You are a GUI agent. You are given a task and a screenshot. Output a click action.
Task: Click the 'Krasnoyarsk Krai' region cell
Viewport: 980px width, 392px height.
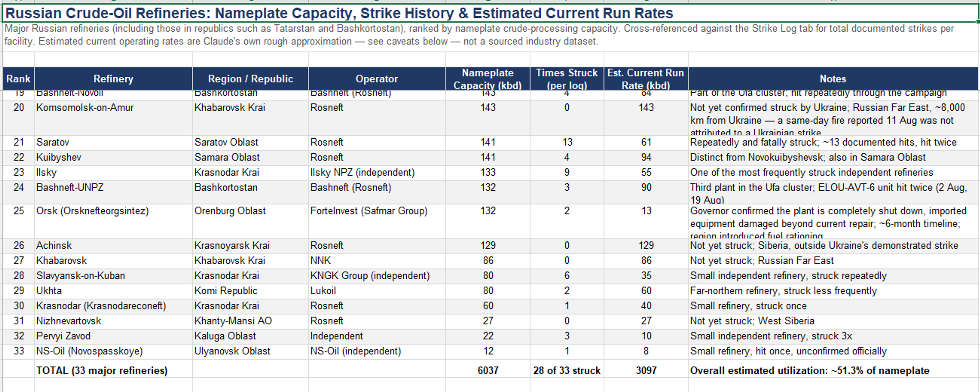point(250,246)
